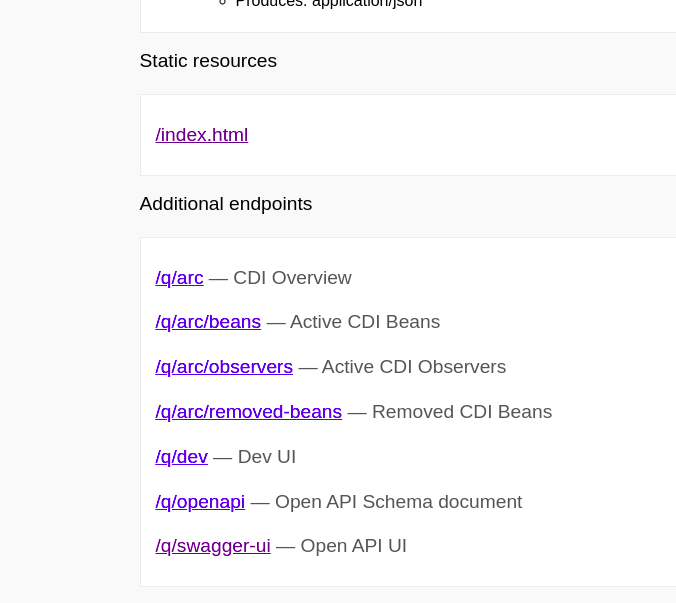Screen dimensions: 676x603
Task: Click the Open API UI description text
Action: 353,546
